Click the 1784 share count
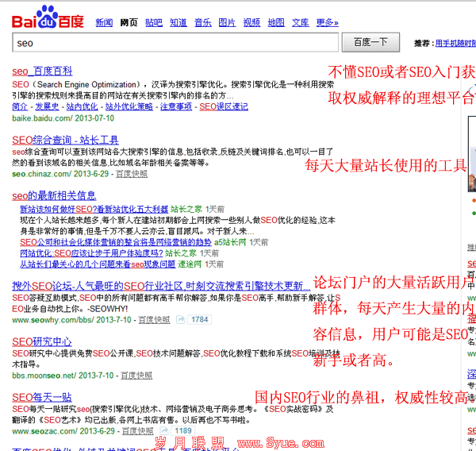 (x=199, y=320)
